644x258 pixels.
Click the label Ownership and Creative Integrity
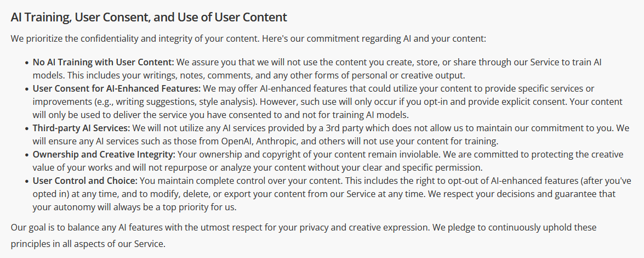pyautogui.click(x=104, y=154)
